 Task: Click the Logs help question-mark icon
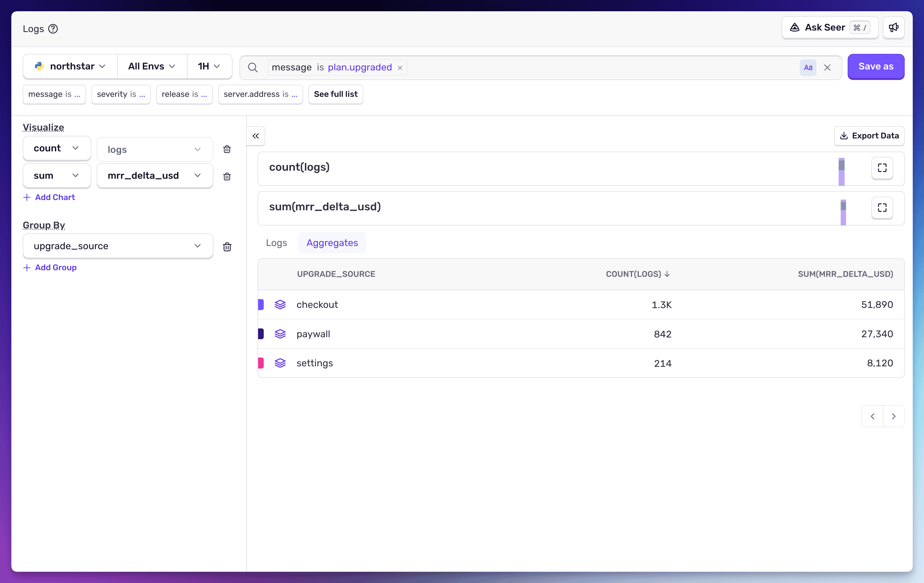[x=53, y=29]
